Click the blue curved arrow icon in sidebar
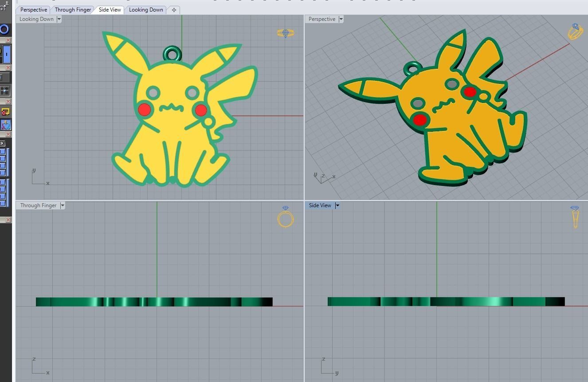This screenshot has height=382, width=588. (x=6, y=125)
